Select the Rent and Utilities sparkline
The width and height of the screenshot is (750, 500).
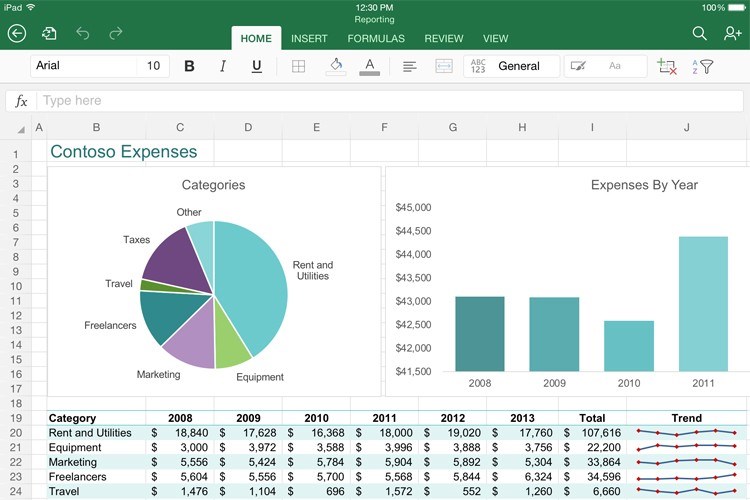pos(687,433)
